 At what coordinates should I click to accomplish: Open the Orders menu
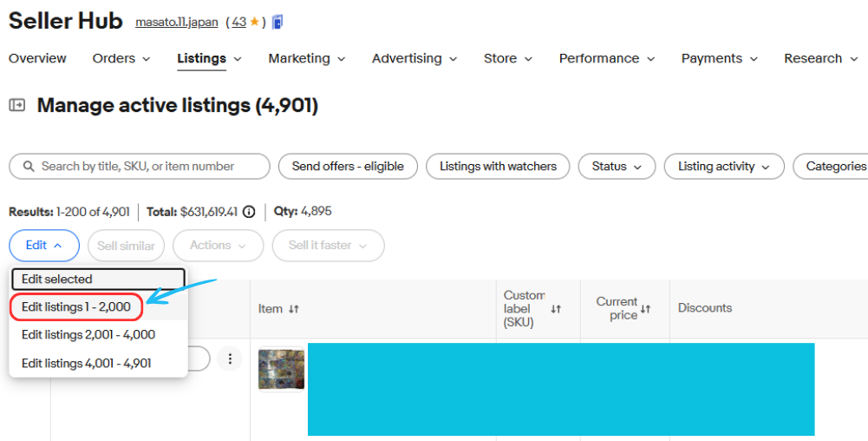point(121,58)
